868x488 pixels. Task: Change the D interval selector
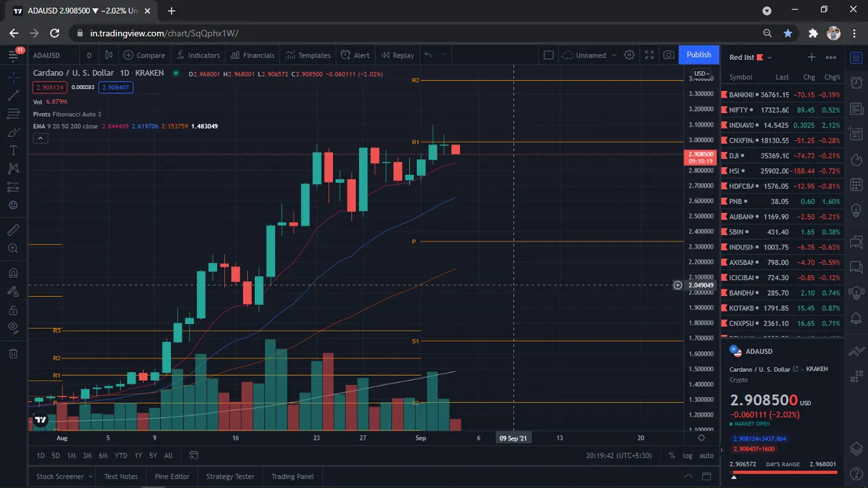point(89,55)
